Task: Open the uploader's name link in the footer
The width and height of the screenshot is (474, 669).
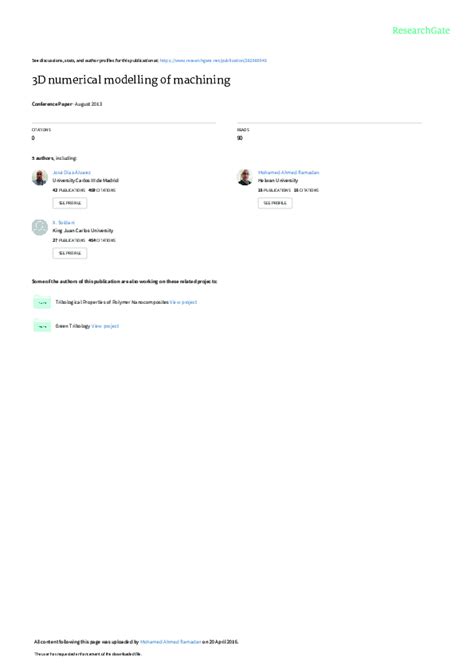Action: (x=171, y=642)
